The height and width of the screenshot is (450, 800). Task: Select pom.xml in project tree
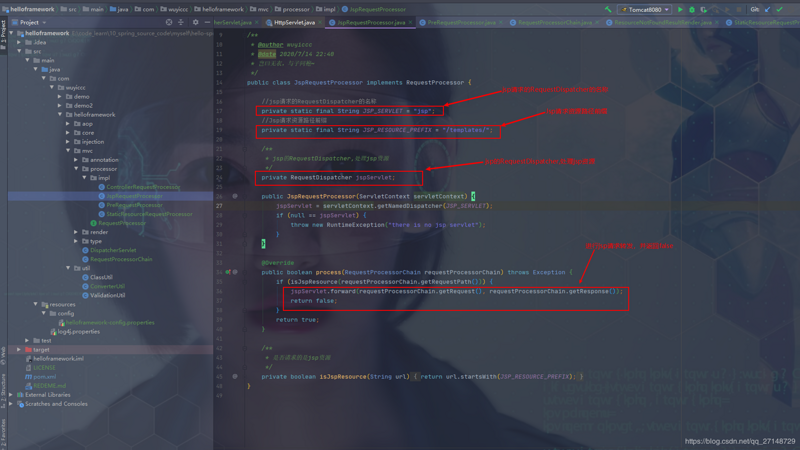[40, 377]
